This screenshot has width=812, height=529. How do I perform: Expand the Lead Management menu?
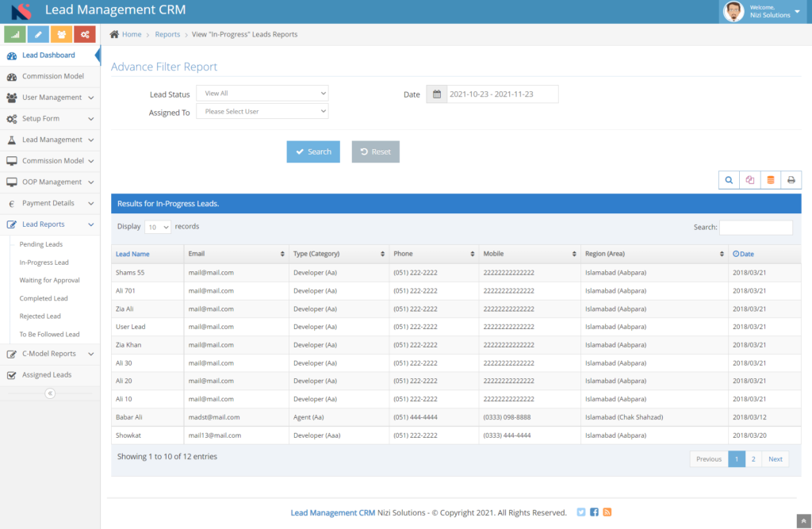pos(50,140)
